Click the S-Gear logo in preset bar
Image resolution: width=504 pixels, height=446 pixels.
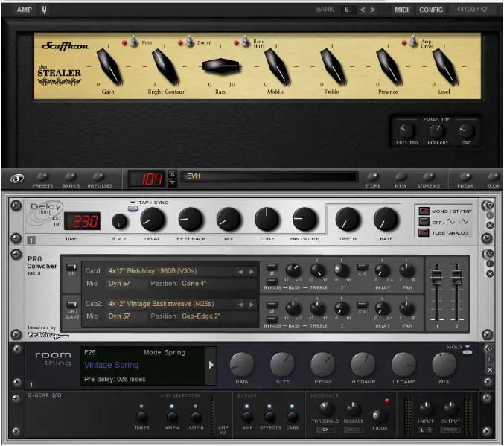pos(17,179)
